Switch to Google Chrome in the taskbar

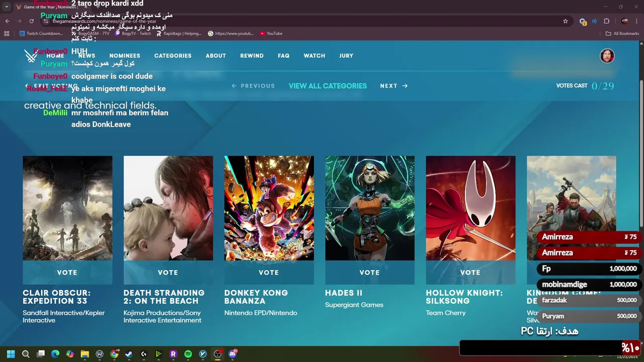[114, 354]
